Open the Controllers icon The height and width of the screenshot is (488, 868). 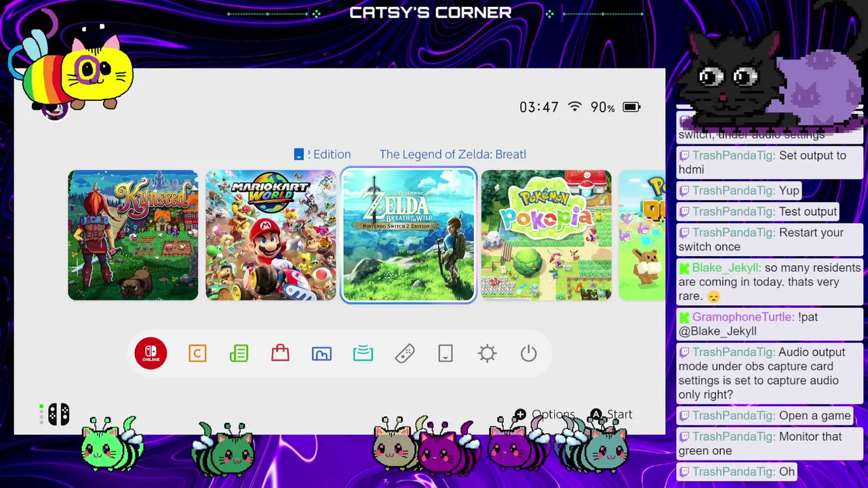pyautogui.click(x=405, y=354)
